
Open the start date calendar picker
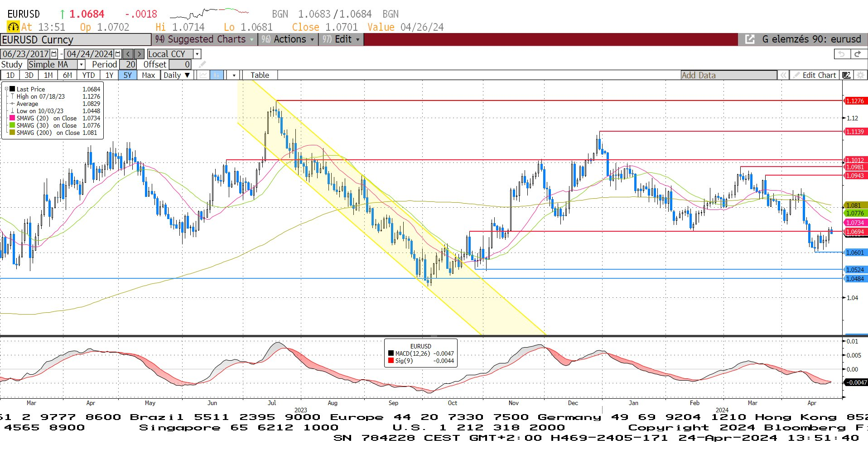[54, 54]
